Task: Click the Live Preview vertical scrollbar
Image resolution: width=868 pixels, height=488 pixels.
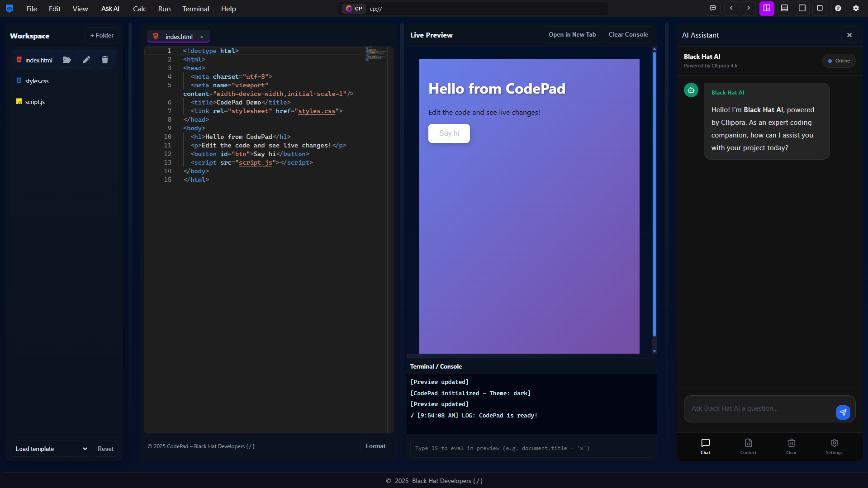Action: 654,194
